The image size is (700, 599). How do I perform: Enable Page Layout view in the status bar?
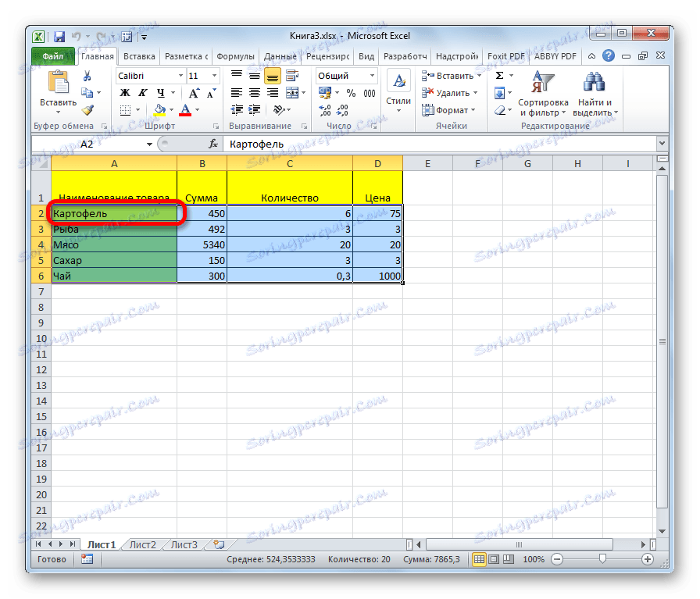pyautogui.click(x=495, y=559)
